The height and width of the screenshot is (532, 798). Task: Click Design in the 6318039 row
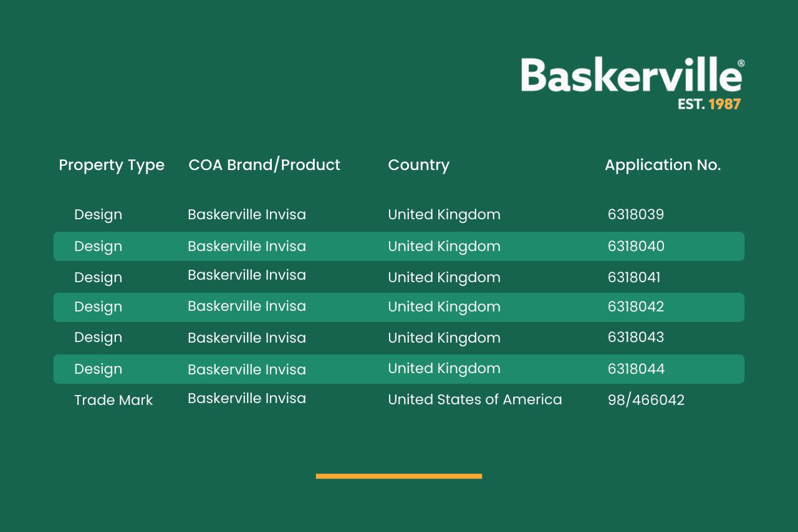point(98,215)
